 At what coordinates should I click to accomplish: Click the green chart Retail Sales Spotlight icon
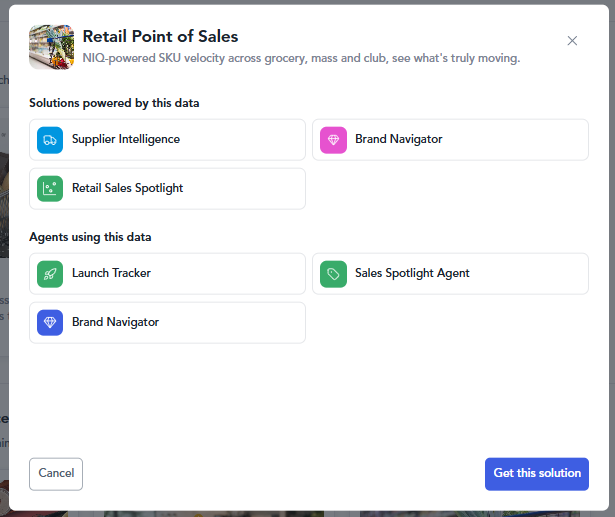click(x=50, y=189)
